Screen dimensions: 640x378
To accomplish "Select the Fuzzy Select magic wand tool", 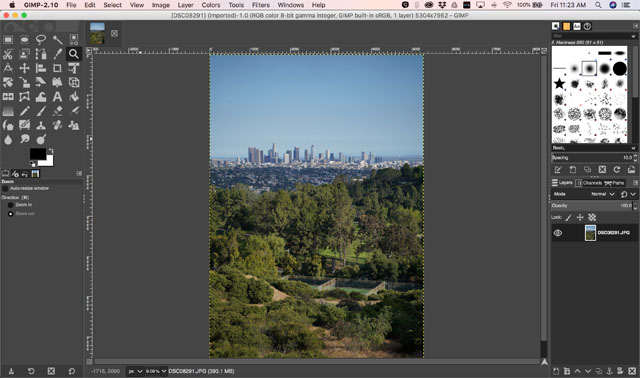I will coord(58,40).
